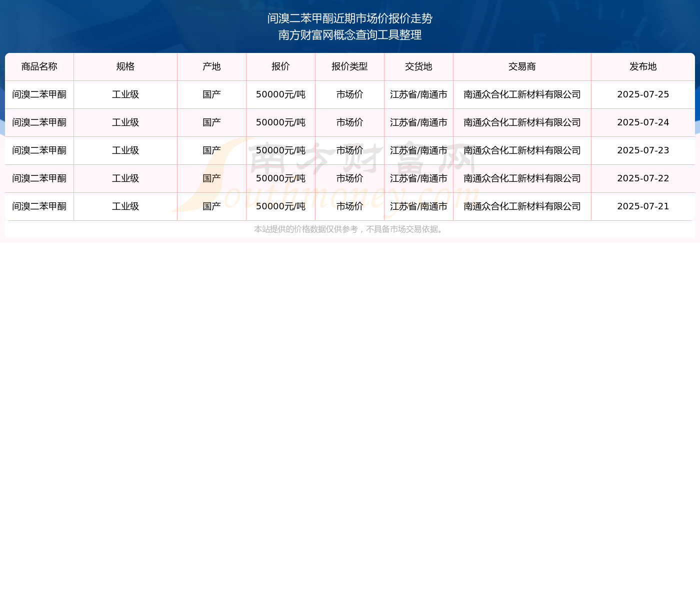
Task: Click 国产 in the 2025-07-21 row
Action: [x=211, y=206]
